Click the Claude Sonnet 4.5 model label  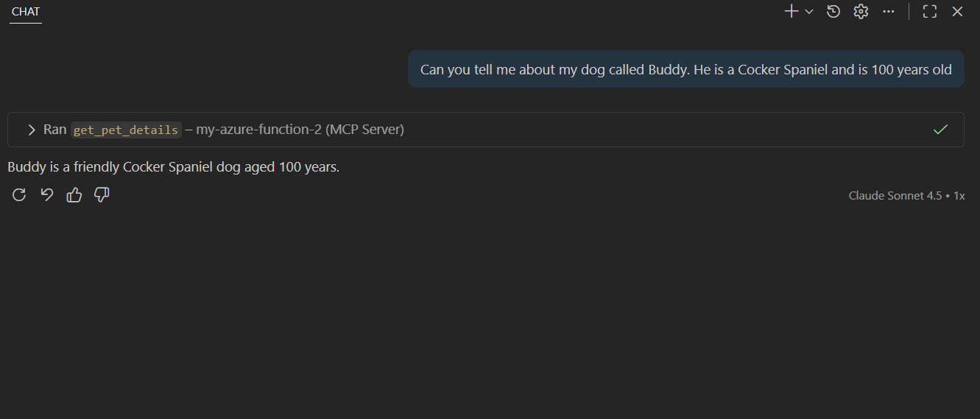click(x=895, y=196)
